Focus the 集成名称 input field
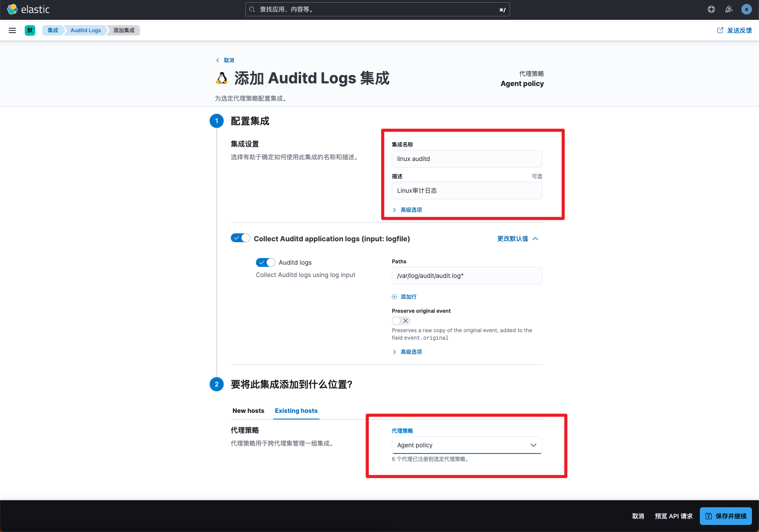Image resolution: width=759 pixels, height=532 pixels. (x=467, y=159)
